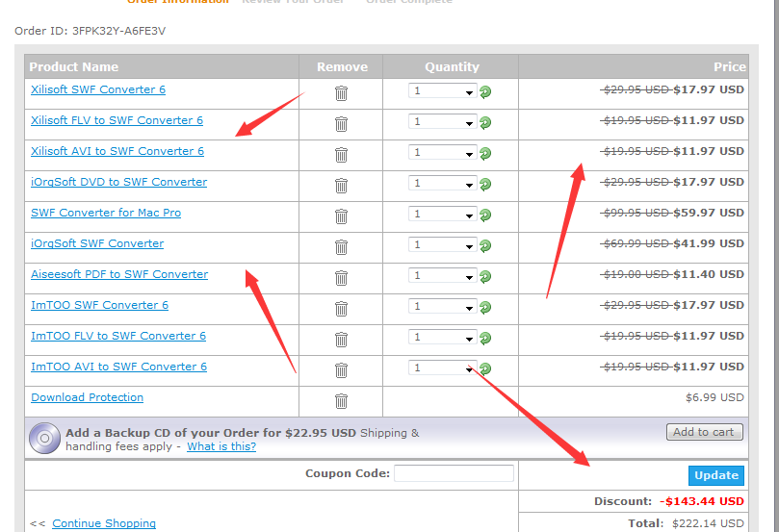Expand quantity dropdown for iOrgSoft SWF Converter
Image resolution: width=779 pixels, height=532 pixels.
pos(443,244)
